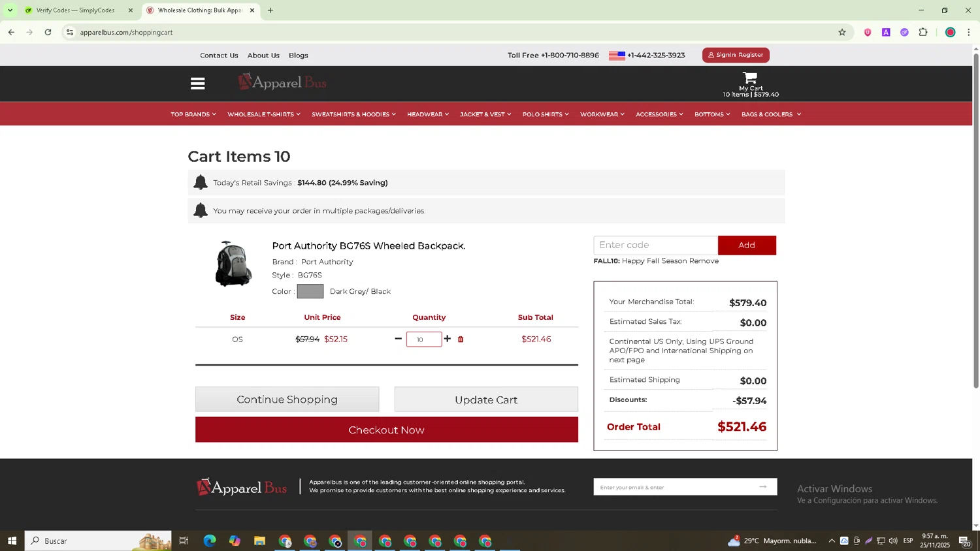980x551 pixels.
Task: Open Windows Start menu
Action: click(12, 541)
